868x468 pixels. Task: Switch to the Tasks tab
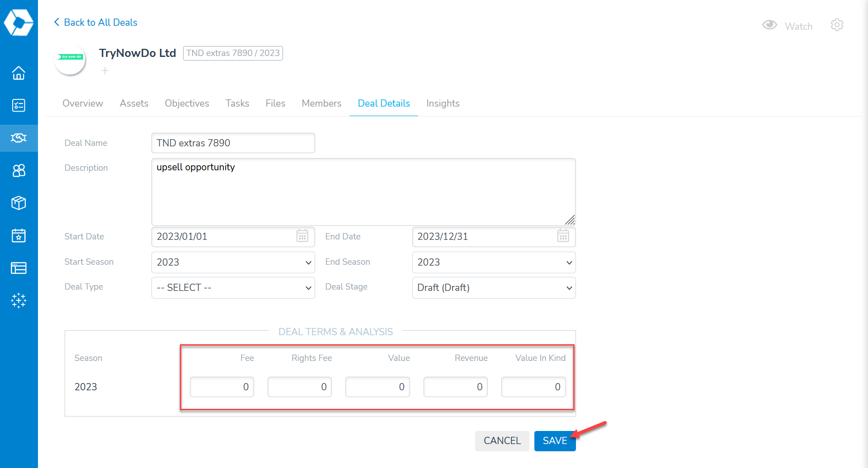point(237,103)
